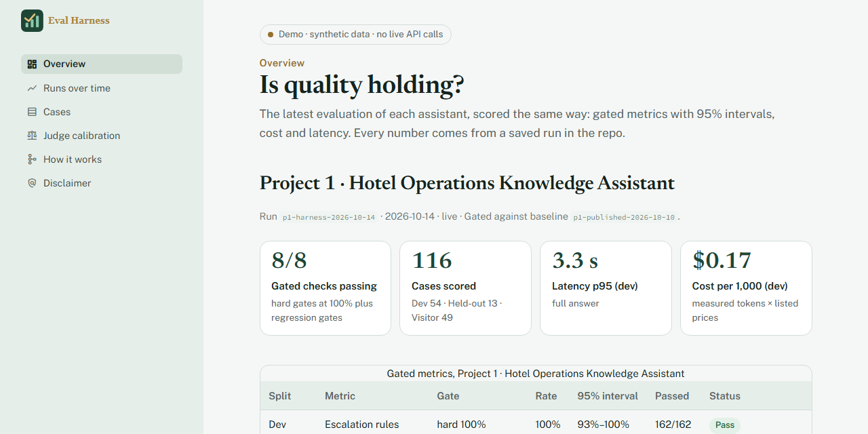This screenshot has width=868, height=434.
Task: Click the Cases list icon
Action: (32, 112)
